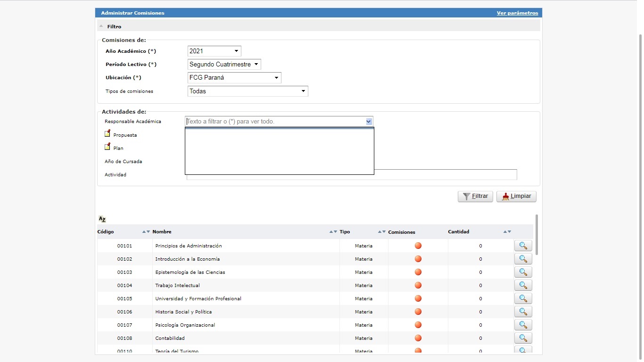
Task: Open the Ubicación dropdown
Action: coord(234,78)
